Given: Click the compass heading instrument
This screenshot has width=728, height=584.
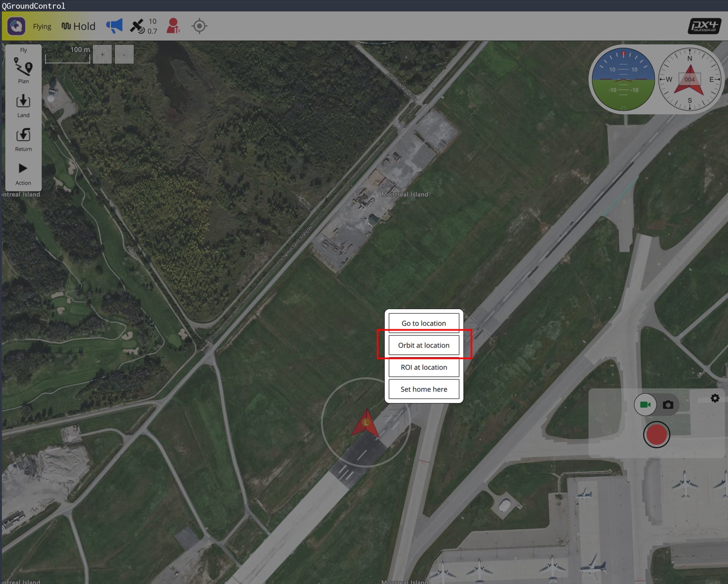Looking at the screenshot, I should tap(690, 79).
